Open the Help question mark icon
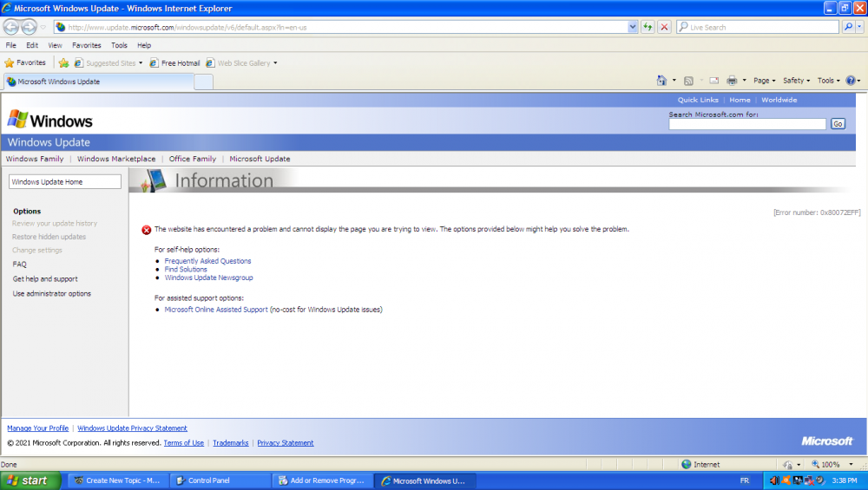The height and width of the screenshot is (490, 868). (x=851, y=81)
